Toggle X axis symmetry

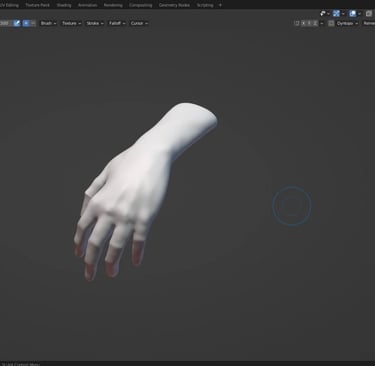[303, 23]
